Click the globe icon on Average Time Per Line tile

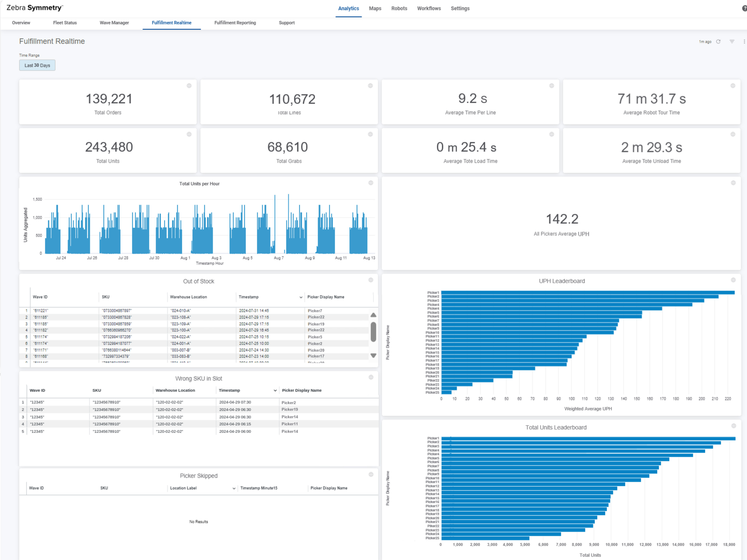pyautogui.click(x=552, y=86)
